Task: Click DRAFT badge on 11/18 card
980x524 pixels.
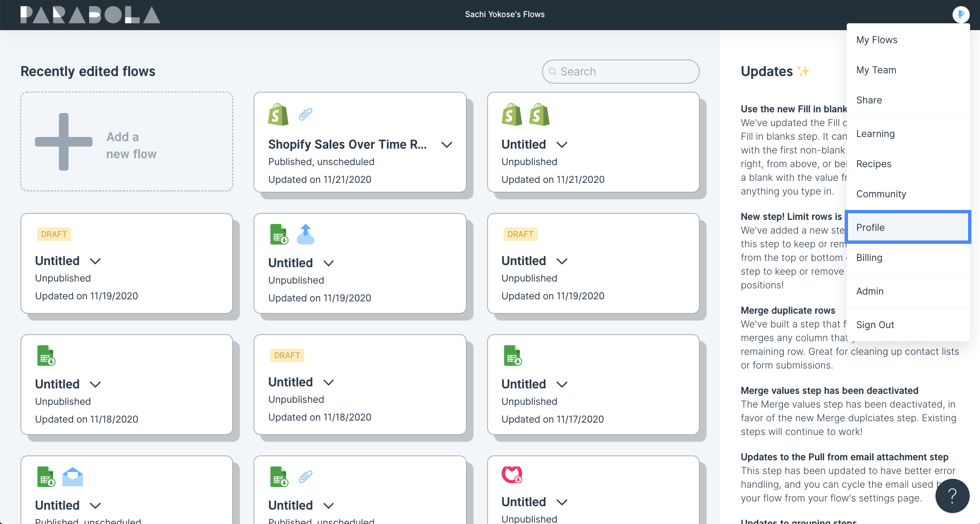Action: coord(287,355)
